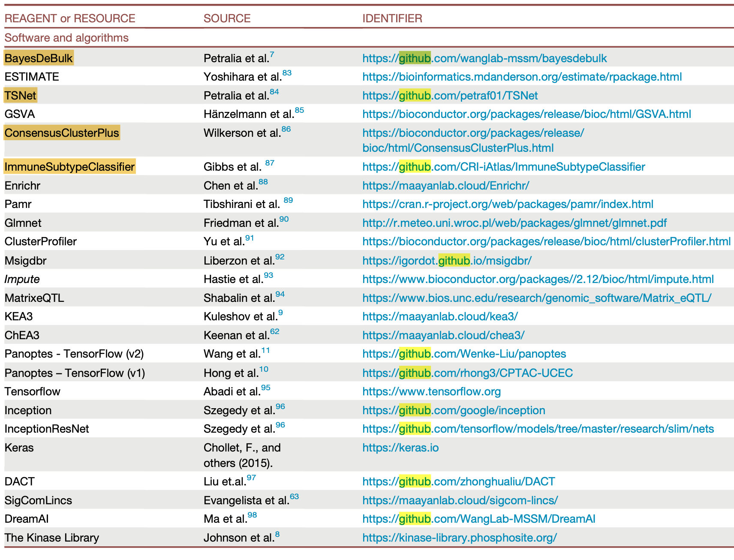Click citation 97 next to Liu et.al.
This screenshot has width=734, height=560.
click(251, 478)
